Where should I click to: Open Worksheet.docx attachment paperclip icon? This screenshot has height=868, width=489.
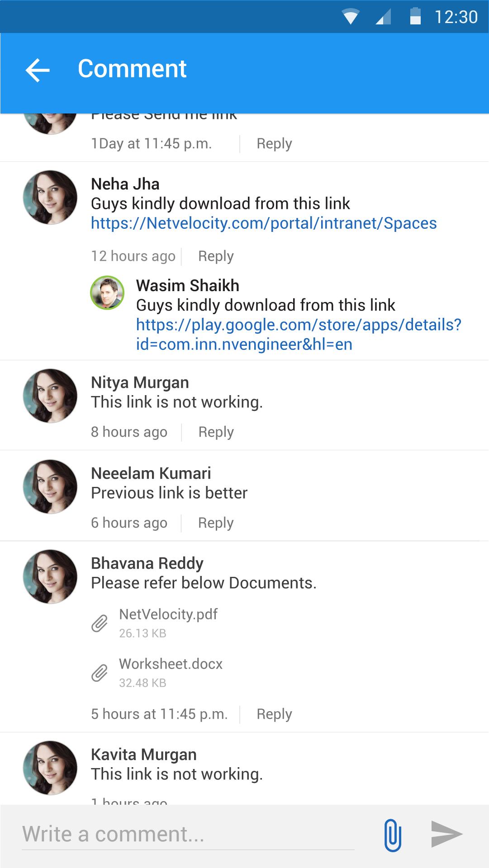(x=100, y=673)
